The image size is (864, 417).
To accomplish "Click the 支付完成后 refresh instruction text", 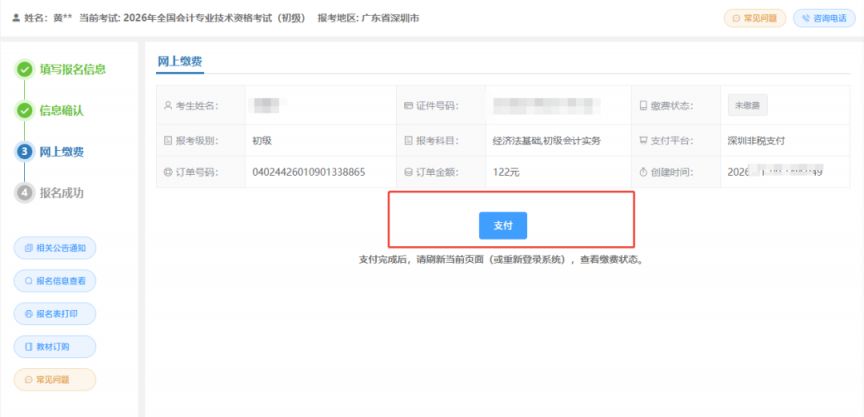I will (x=501, y=260).
